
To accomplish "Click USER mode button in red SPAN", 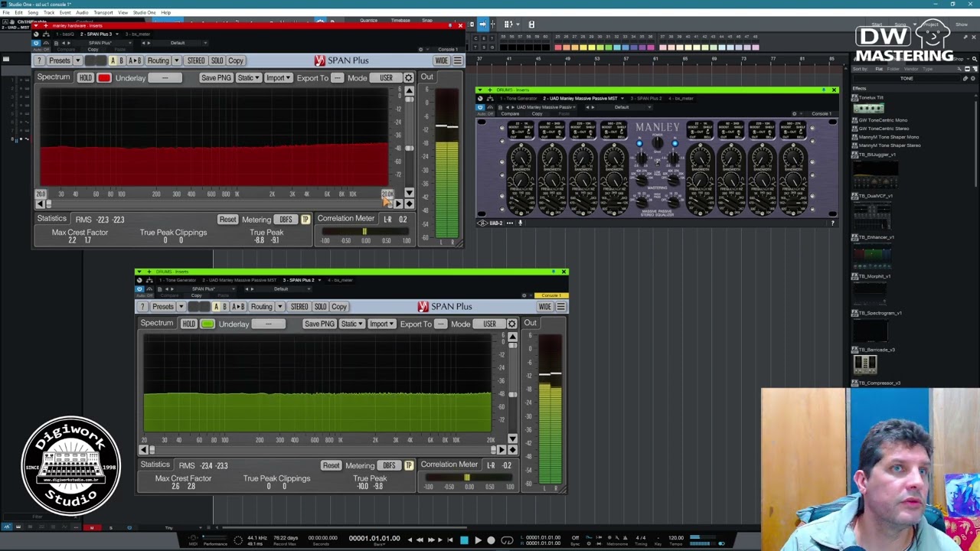I will point(386,77).
